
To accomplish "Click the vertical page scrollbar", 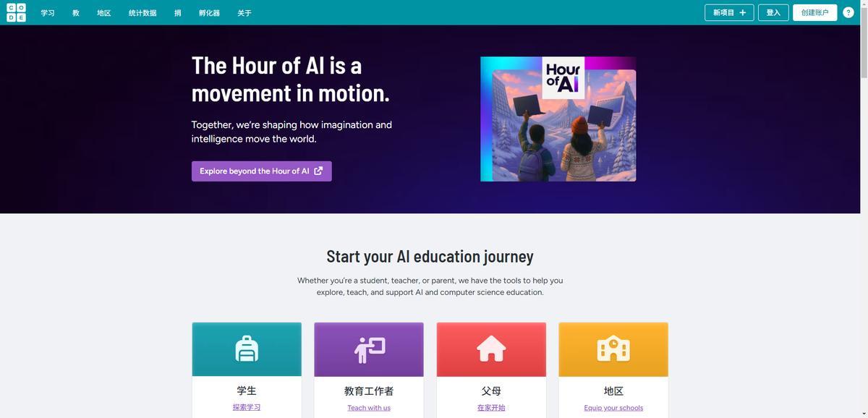I will click(864, 209).
